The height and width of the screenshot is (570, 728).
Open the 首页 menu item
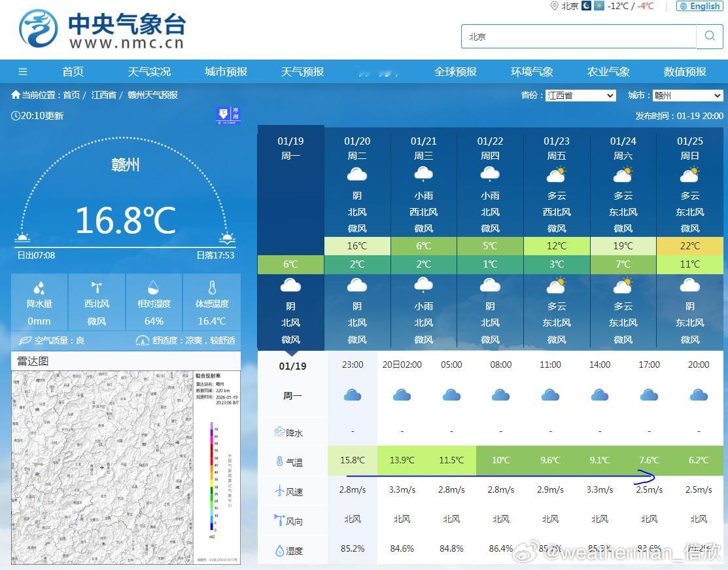point(73,71)
